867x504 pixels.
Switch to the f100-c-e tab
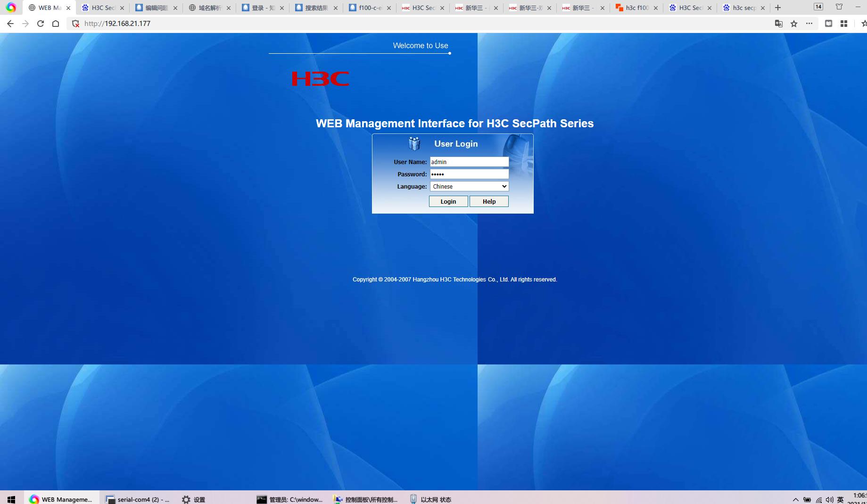(369, 8)
